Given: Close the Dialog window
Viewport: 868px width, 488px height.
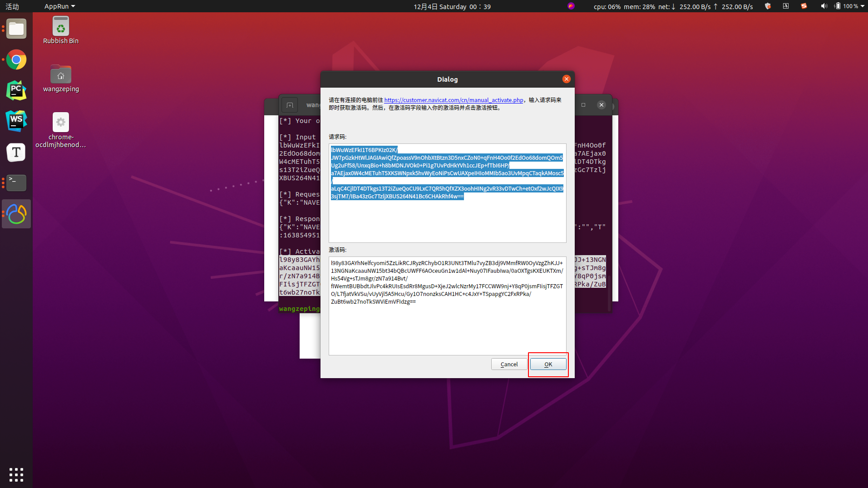Looking at the screenshot, I should (566, 79).
